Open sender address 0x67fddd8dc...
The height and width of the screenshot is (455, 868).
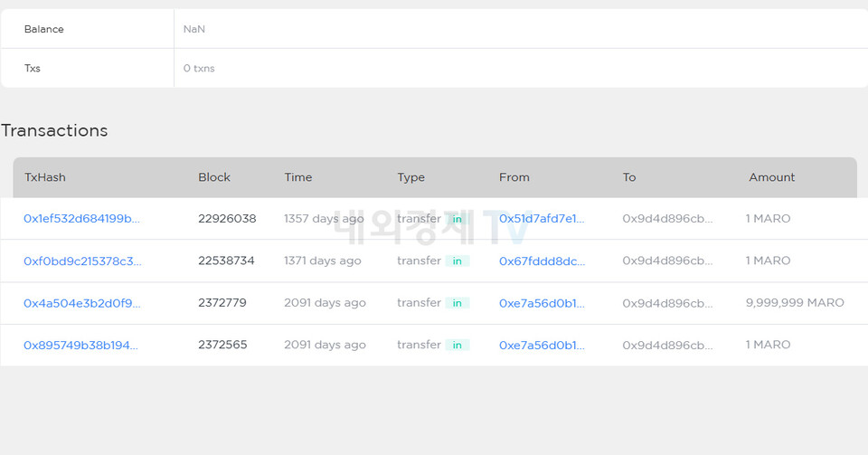pyautogui.click(x=542, y=261)
